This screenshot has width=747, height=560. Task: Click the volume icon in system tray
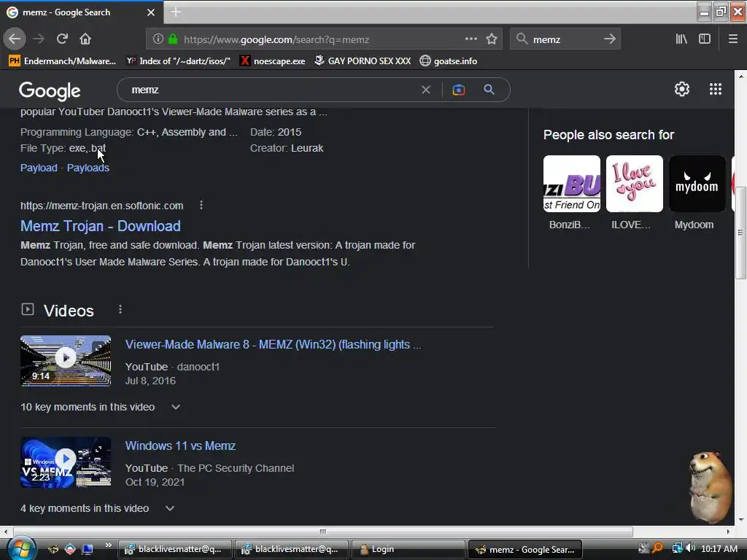[x=690, y=548]
